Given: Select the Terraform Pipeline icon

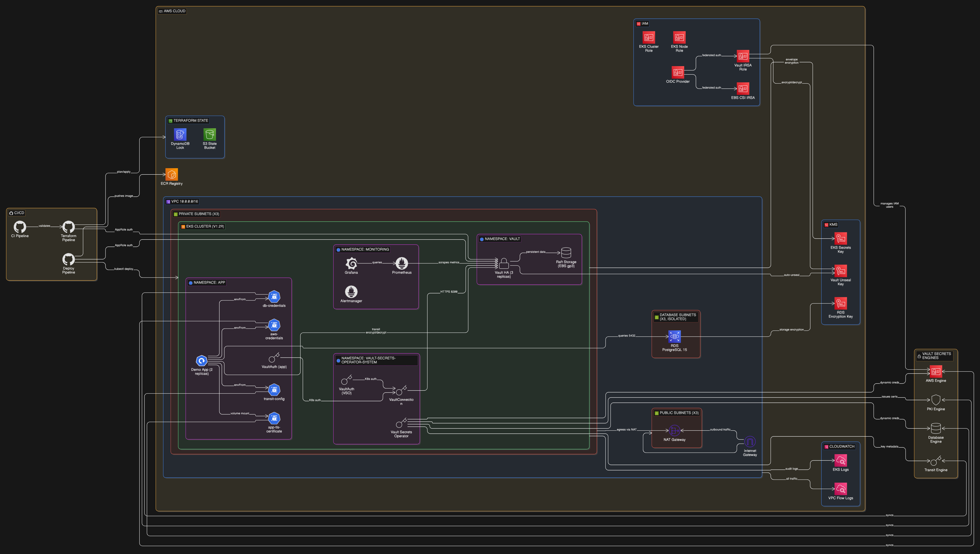Looking at the screenshot, I should coord(69,227).
